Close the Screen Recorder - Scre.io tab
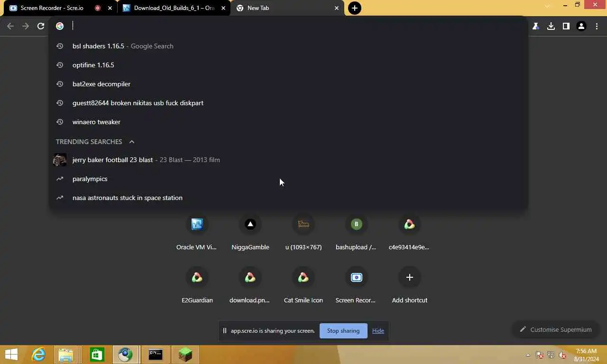This screenshot has width=607, height=364. pyautogui.click(x=110, y=8)
